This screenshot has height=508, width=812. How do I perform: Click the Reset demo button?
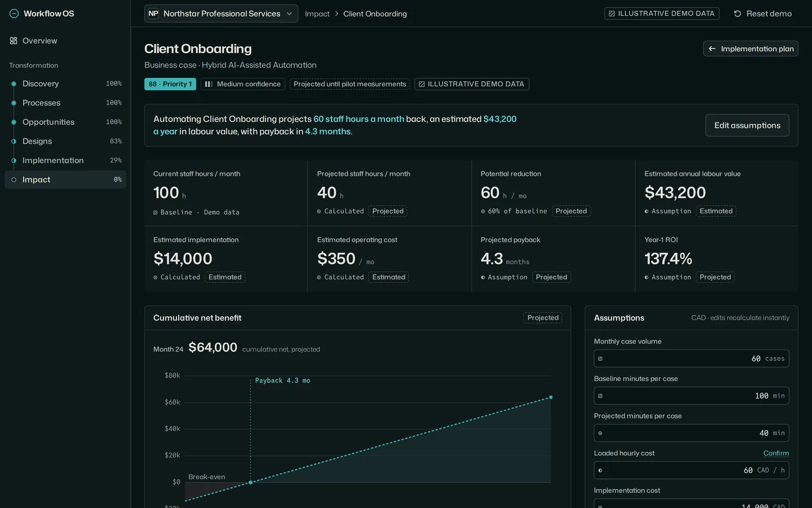763,14
